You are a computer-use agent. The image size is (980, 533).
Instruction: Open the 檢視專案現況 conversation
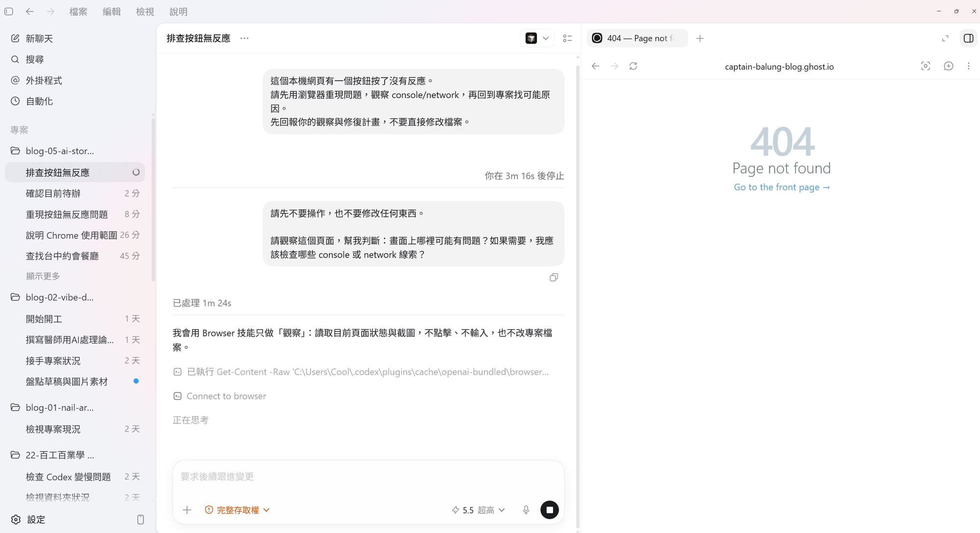point(75,429)
